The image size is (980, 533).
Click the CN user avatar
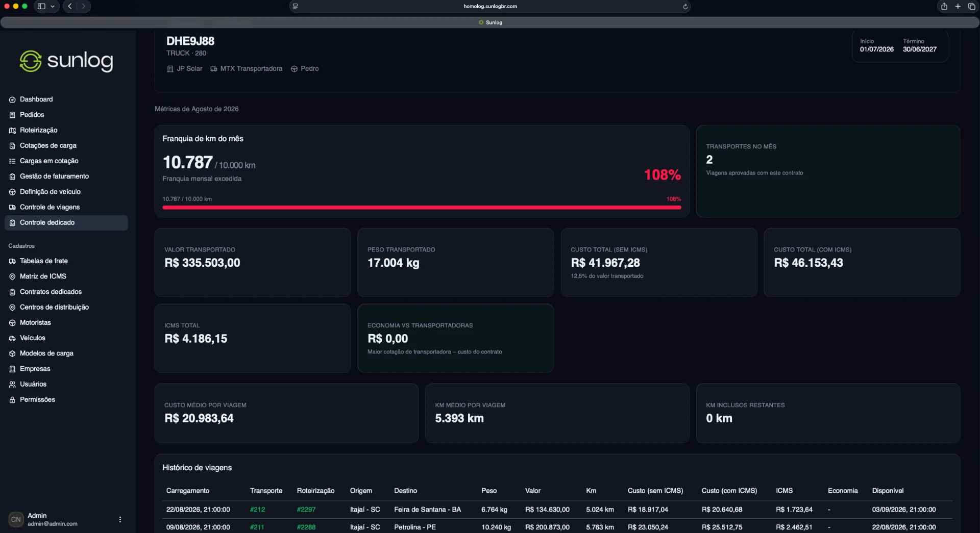16,520
